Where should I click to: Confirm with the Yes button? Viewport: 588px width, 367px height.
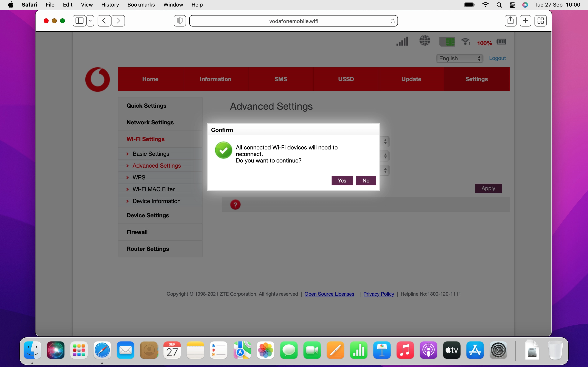(x=342, y=181)
